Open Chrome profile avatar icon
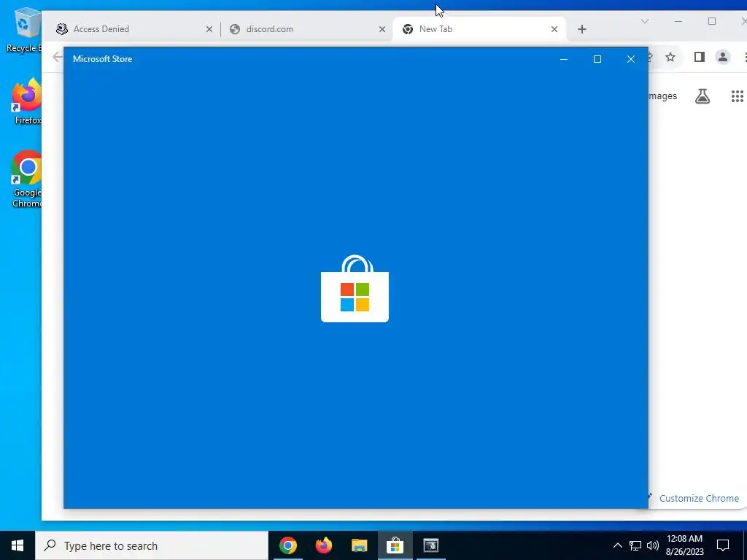This screenshot has width=747, height=560. tap(723, 57)
